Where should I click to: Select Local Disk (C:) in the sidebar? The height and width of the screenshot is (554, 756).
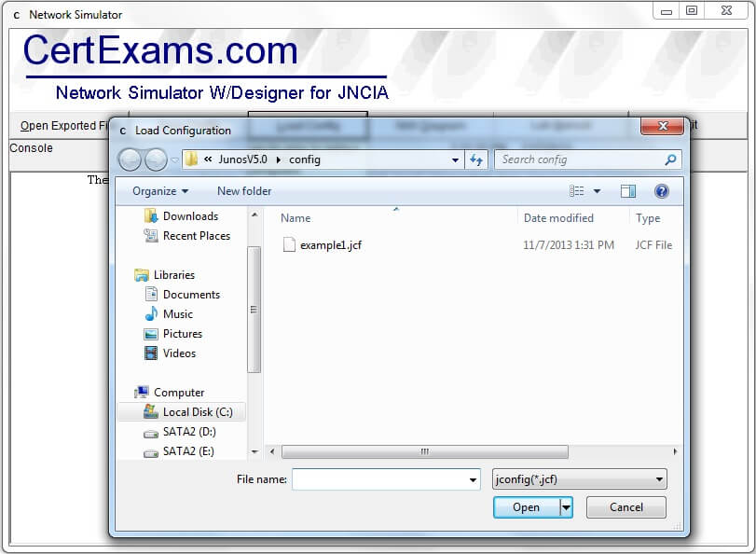(x=198, y=411)
